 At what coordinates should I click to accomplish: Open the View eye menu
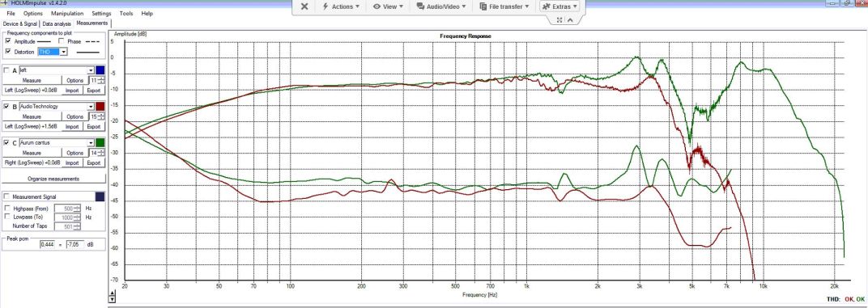[388, 6]
